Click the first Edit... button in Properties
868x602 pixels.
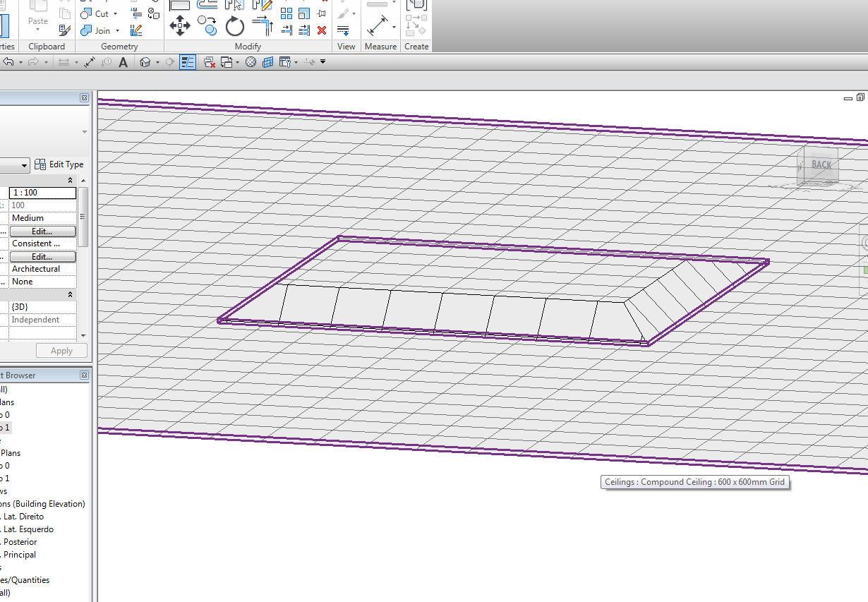coord(42,231)
